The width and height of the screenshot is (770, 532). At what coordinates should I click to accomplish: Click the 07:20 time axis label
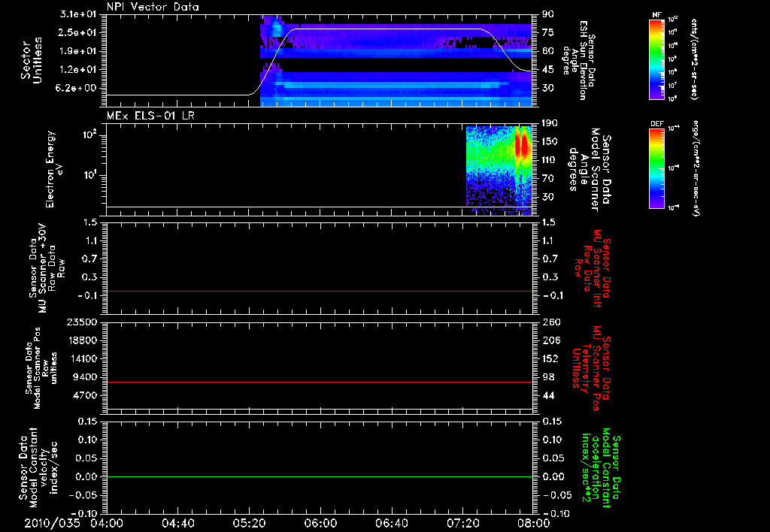462,523
